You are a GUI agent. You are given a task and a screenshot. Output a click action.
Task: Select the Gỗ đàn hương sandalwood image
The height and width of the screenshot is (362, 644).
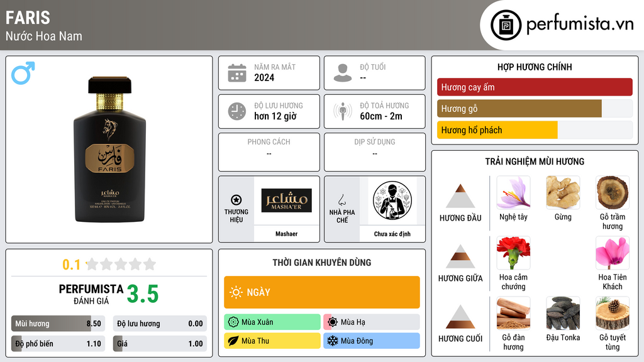513,313
